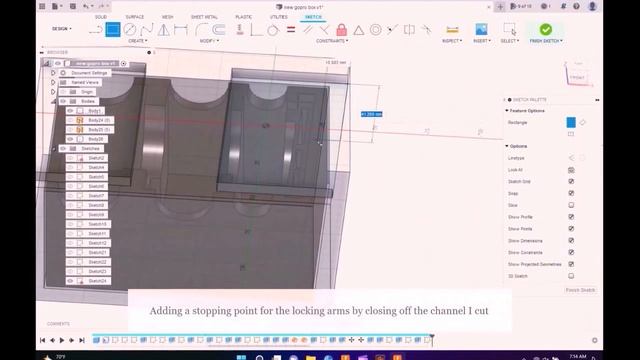Image resolution: width=640 pixels, height=360 pixels.
Task: Apply Parallel constraint icon
Action: 308,29
